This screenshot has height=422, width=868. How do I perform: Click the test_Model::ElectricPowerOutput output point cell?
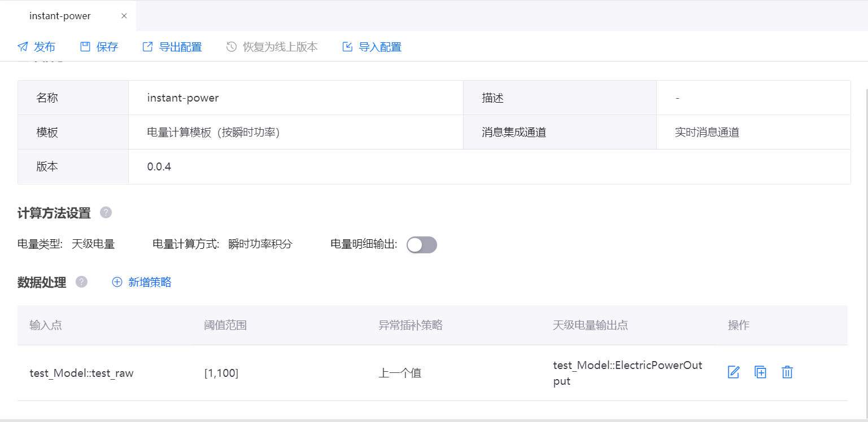(x=627, y=373)
